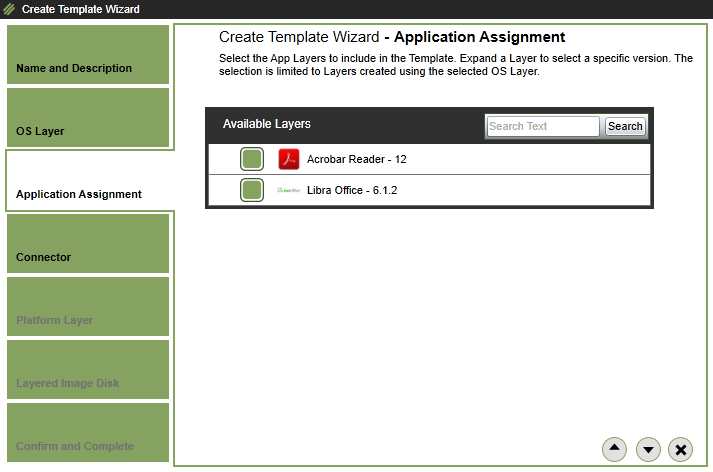
Task: Select the Layered Image Disk step
Action: coord(88,370)
